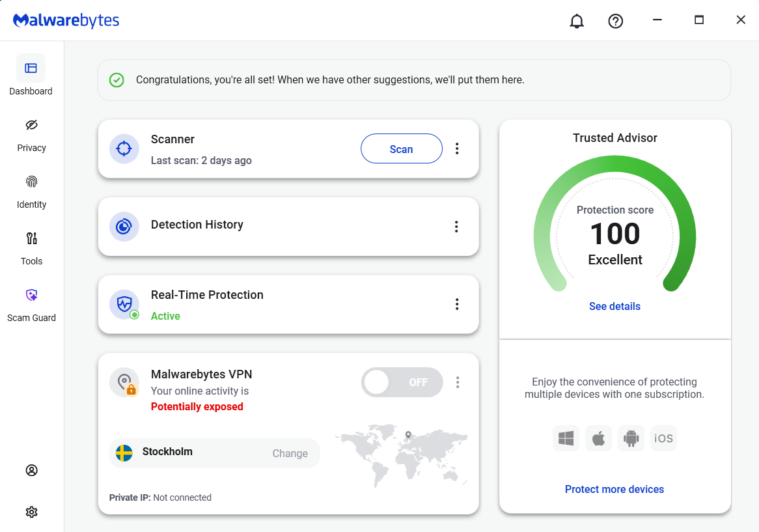The height and width of the screenshot is (532, 759).
Task: Open settings via the gear icon
Action: (31, 512)
